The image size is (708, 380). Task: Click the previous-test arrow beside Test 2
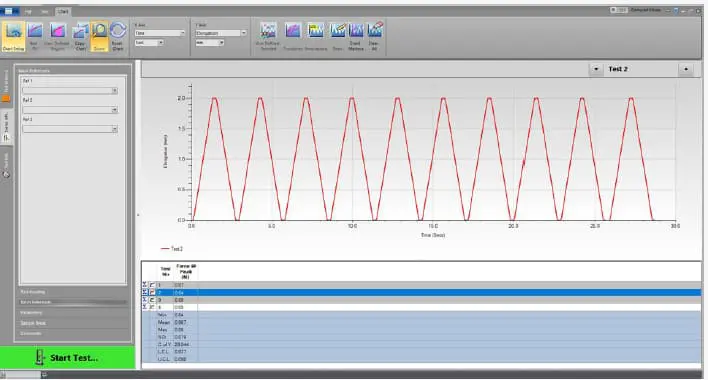[x=596, y=69]
